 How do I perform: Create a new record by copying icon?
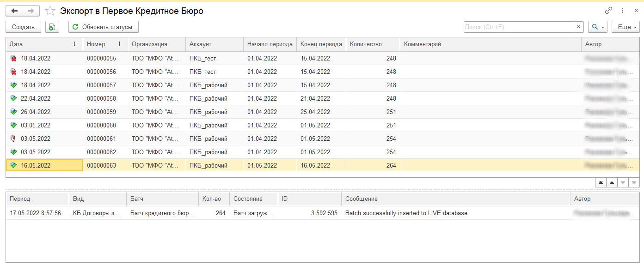tap(52, 27)
